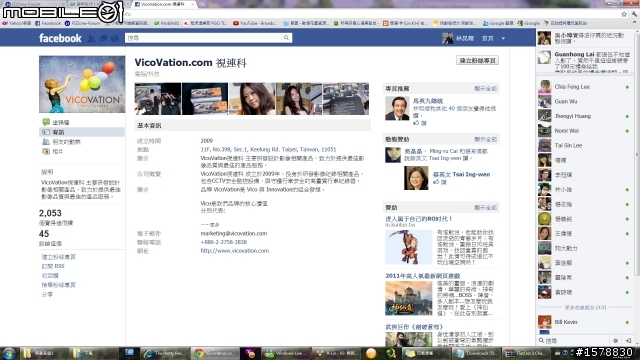Open 首頁 home link in blue bar
The width and height of the screenshot is (640, 360).
487,38
